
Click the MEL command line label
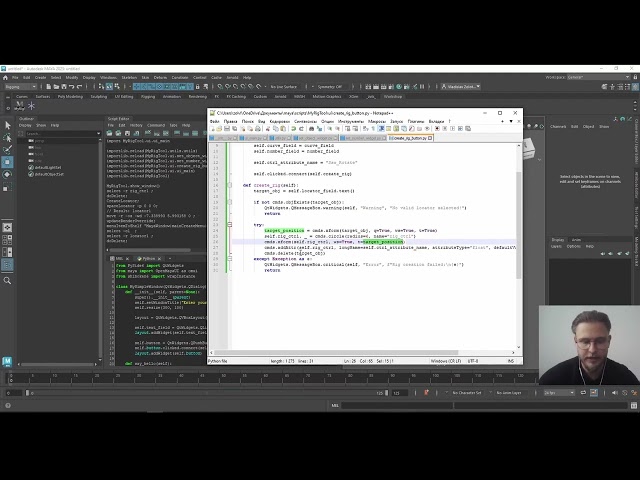pos(335,405)
